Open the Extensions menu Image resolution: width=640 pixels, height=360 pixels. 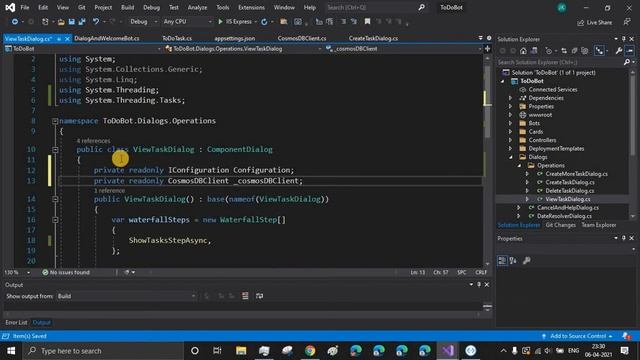click(251, 7)
